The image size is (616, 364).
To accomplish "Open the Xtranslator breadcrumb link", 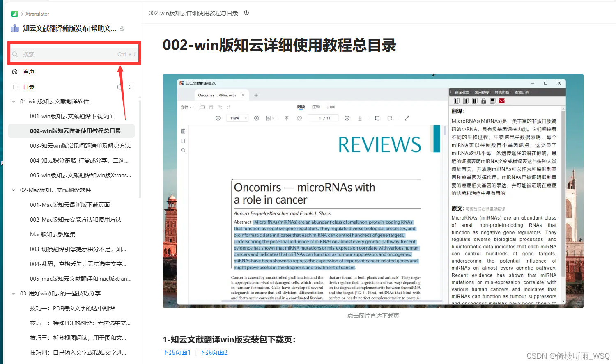I will 37,14.
